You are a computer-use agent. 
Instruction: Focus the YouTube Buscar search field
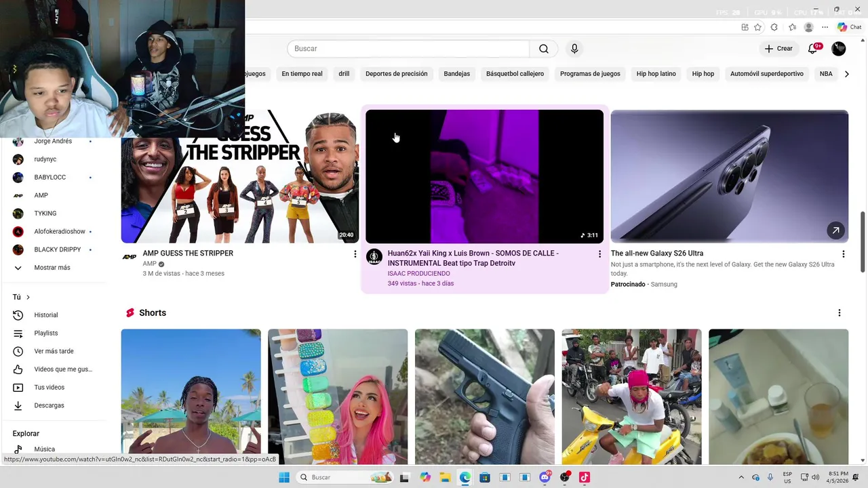408,49
